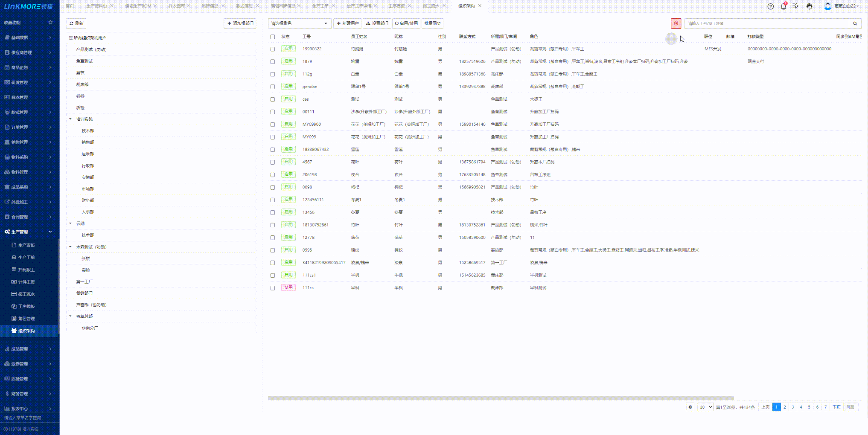Viewport: 868px width, 435px height.
Task: Switch to the 生产工单 tab
Action: point(320,6)
